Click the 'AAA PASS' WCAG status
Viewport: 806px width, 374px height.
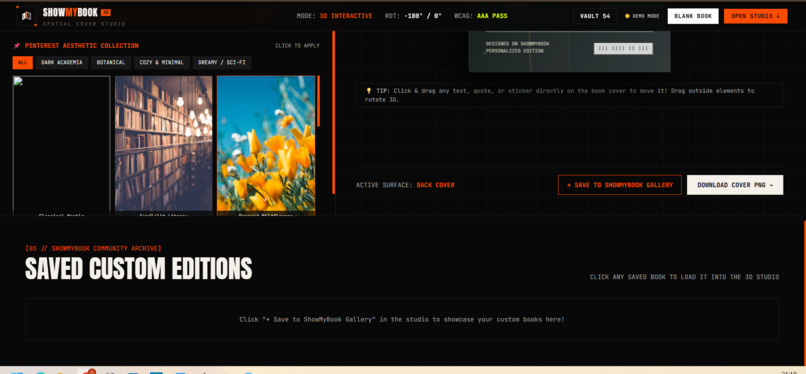click(x=492, y=16)
